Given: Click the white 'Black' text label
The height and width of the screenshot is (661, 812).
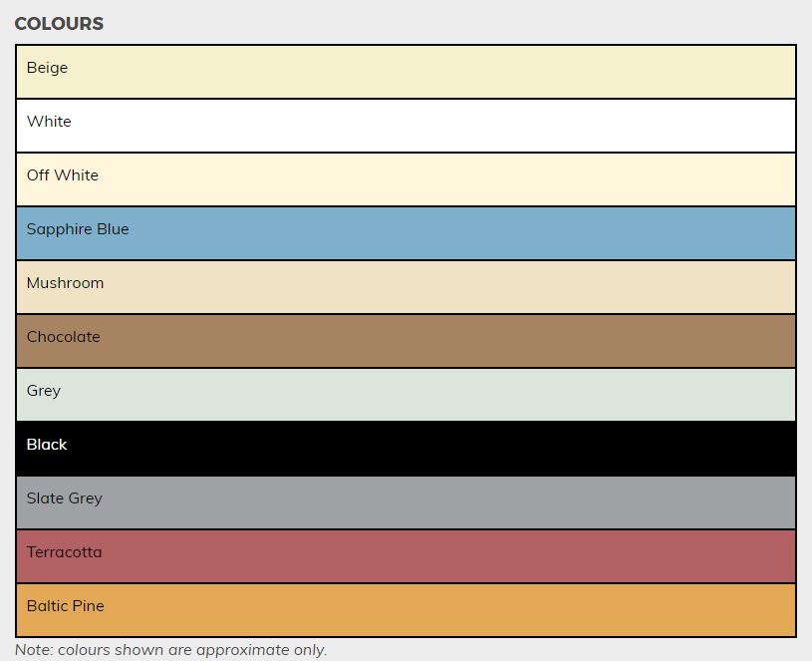Looking at the screenshot, I should point(47,445).
